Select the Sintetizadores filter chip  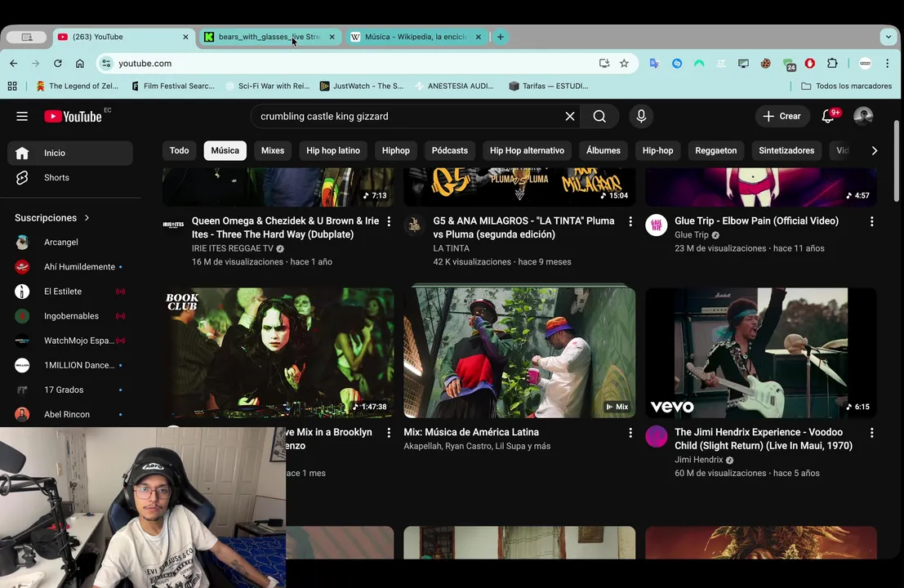click(786, 150)
